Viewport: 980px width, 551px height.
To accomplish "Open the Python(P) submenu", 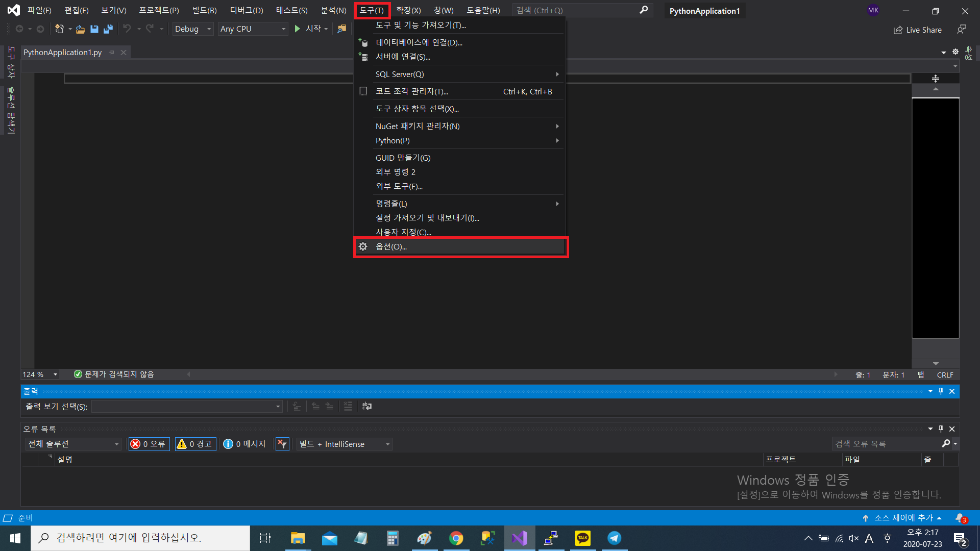I will (x=393, y=141).
